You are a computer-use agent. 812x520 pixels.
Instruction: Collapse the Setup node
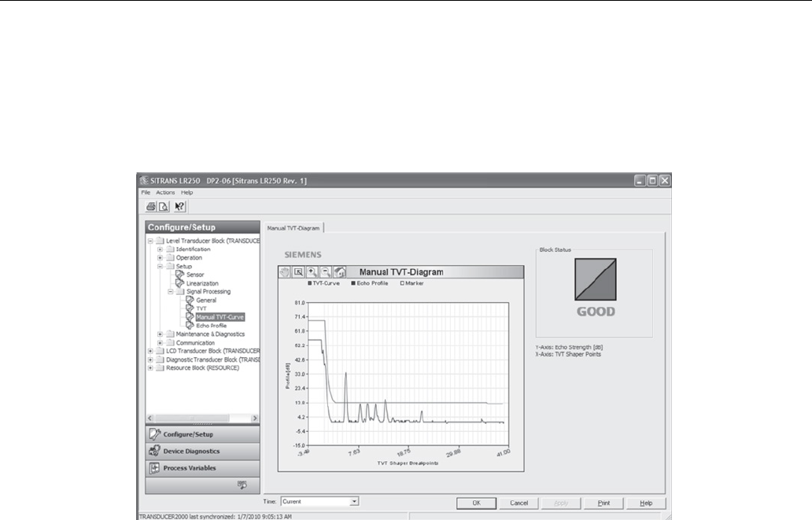click(x=160, y=266)
